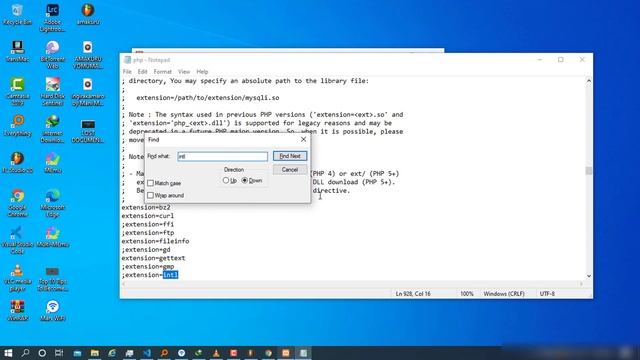Select the Up direction radio button
Image resolution: width=640 pixels, height=360 pixels.
tap(226, 180)
